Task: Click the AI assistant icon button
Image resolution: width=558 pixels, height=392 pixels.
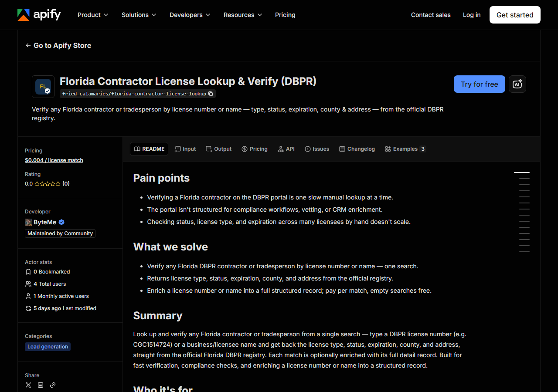Action: coord(517,84)
